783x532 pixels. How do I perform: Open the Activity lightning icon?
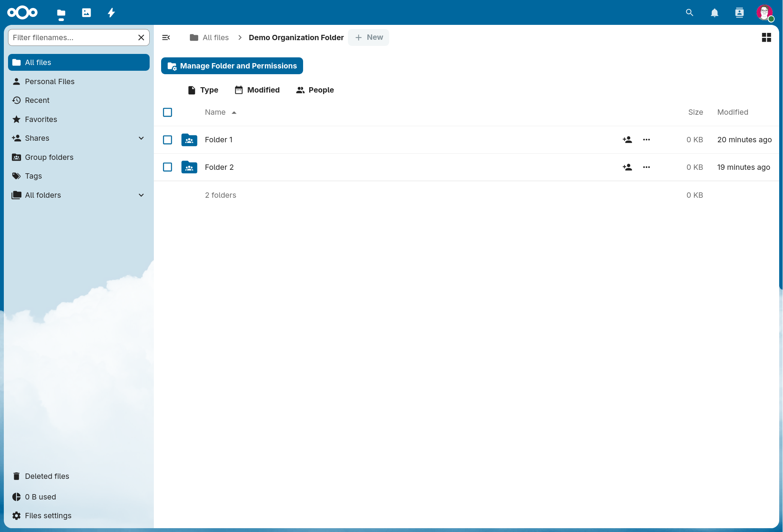111,13
